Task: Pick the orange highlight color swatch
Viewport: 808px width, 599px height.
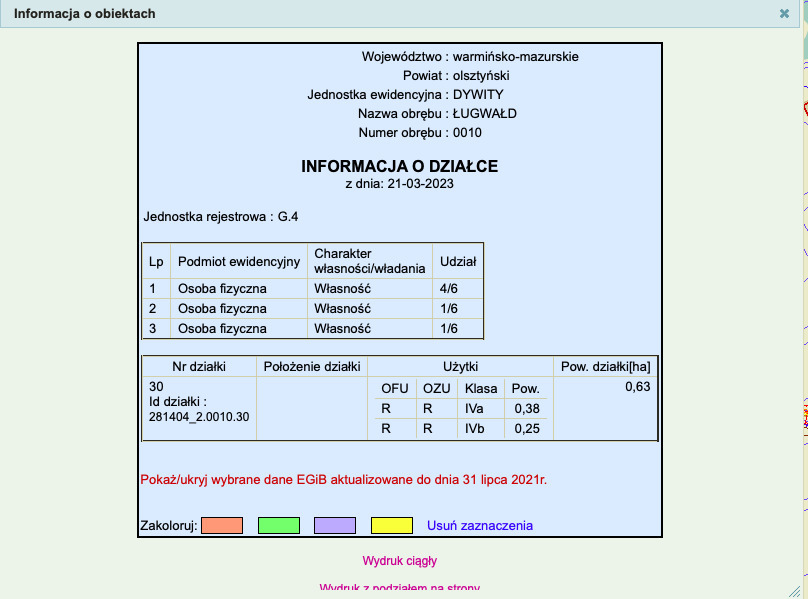Action: point(222,525)
